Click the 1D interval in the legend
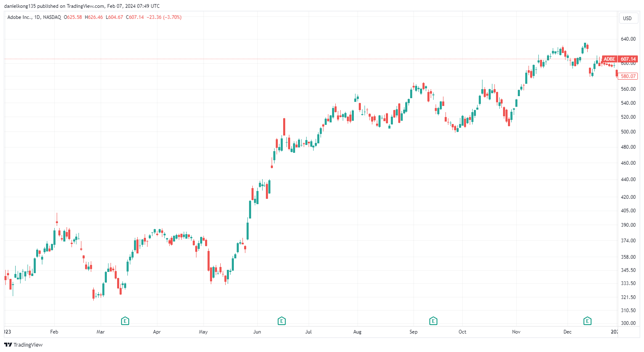Viewport: 644px width, 352px height. [37, 17]
